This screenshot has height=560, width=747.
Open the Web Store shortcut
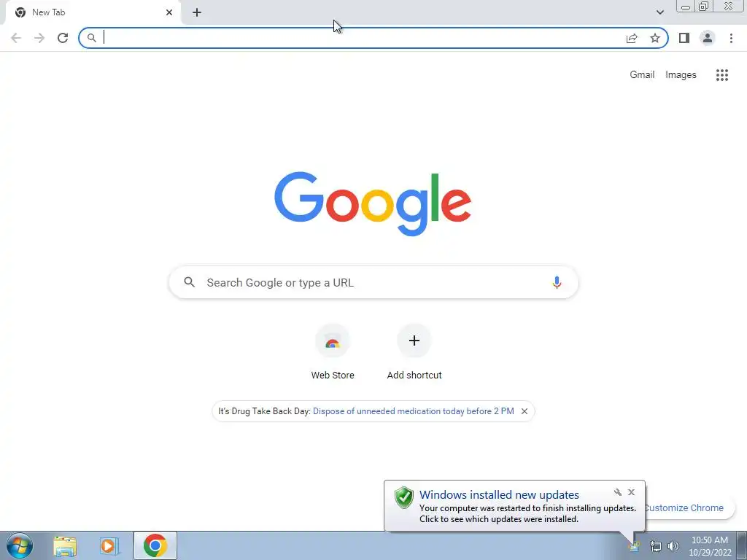(333, 352)
